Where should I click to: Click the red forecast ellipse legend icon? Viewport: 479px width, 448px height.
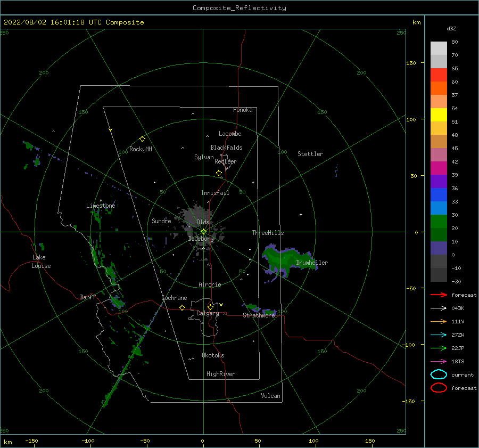439,388
